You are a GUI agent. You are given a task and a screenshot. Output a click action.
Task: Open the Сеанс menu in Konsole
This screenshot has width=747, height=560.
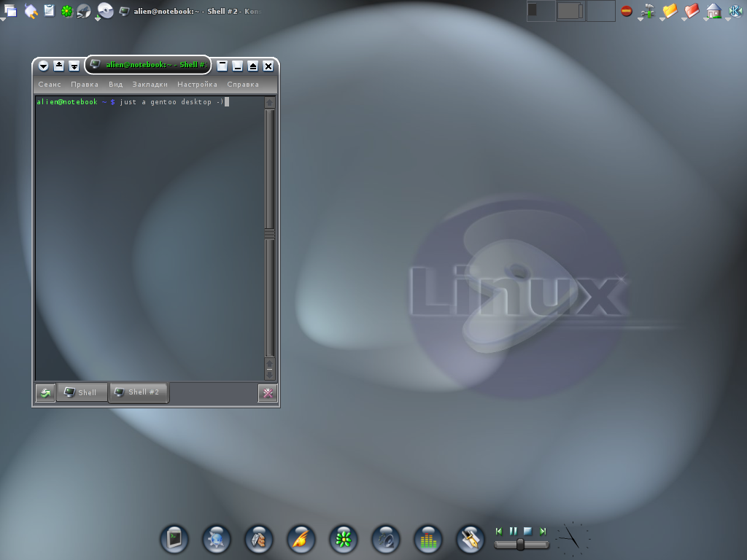[50, 85]
